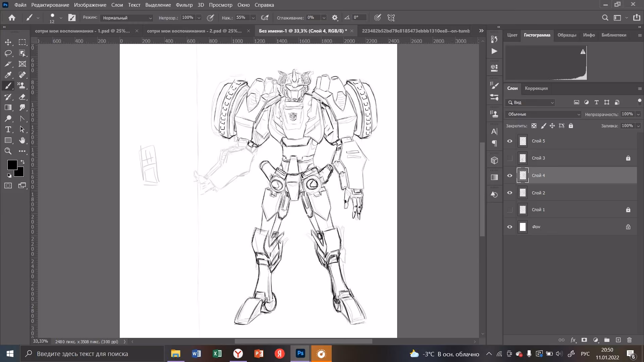
Task: Open the Вид layer filter dropdown
Action: click(x=530, y=103)
